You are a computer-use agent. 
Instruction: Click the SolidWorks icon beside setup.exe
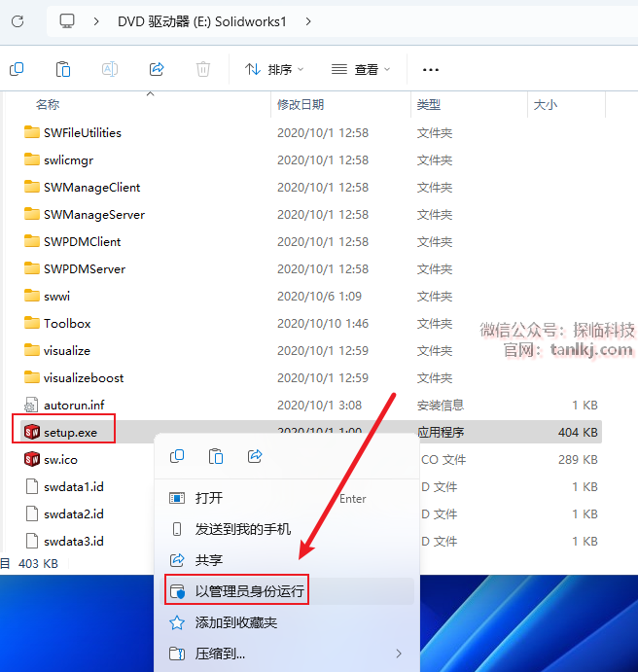(32, 432)
